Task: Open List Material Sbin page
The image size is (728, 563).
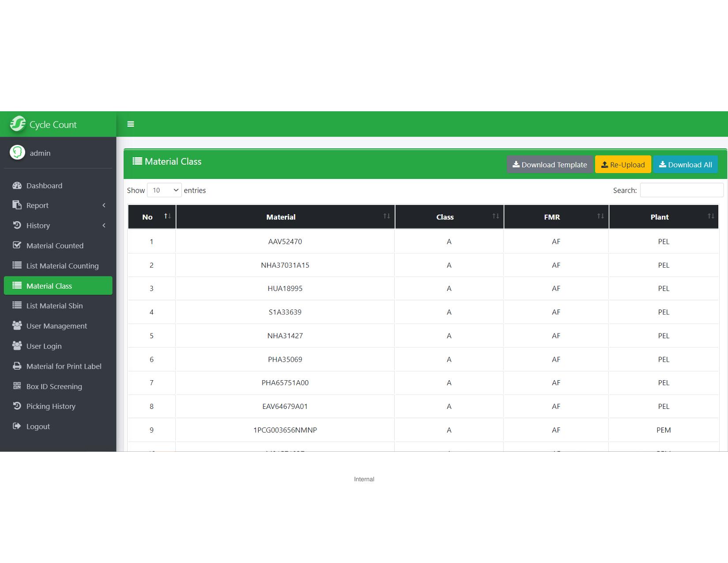Action: click(54, 306)
